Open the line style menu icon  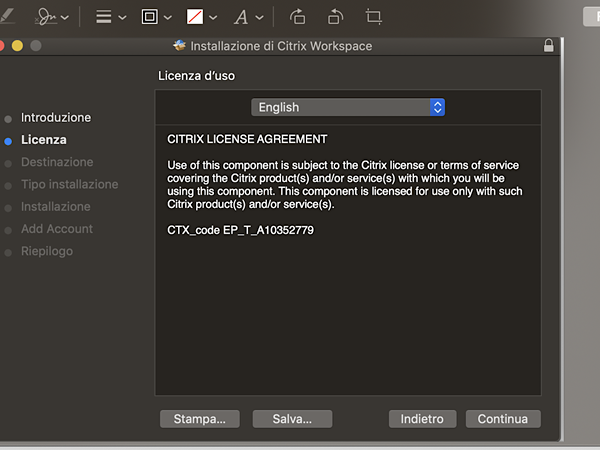coord(103,17)
